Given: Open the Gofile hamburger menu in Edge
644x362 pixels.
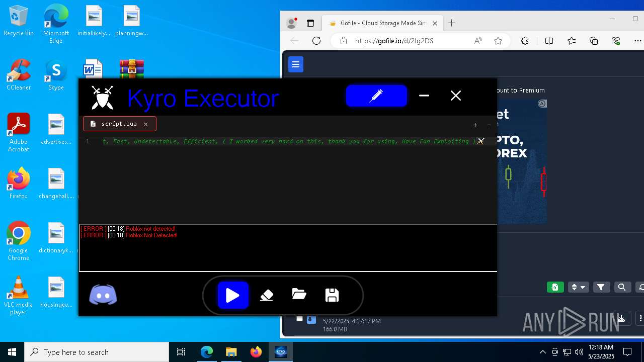Looking at the screenshot, I should [296, 64].
